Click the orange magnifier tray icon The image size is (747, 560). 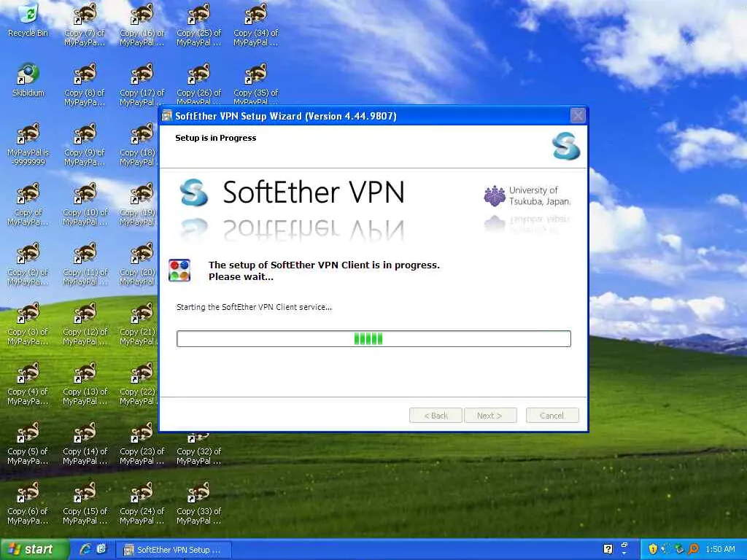[694, 550]
